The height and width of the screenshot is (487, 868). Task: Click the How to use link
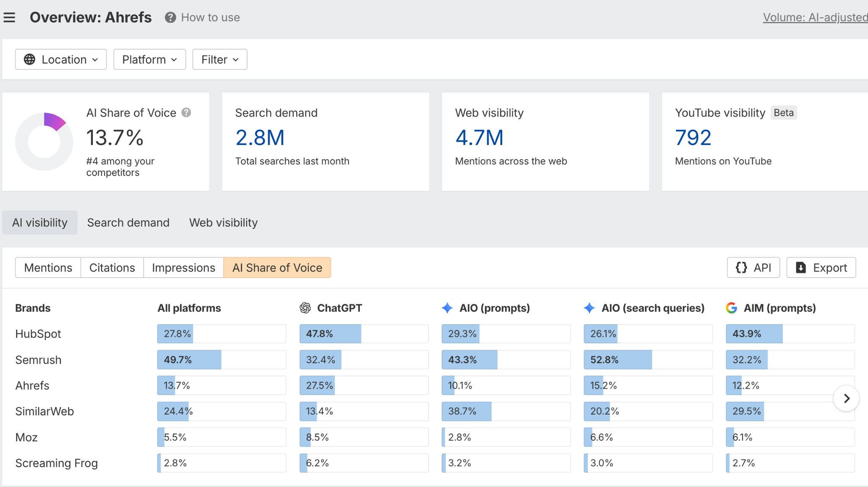211,17
